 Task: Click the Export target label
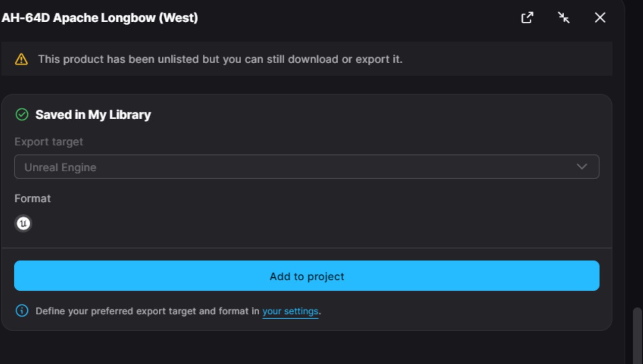click(49, 142)
